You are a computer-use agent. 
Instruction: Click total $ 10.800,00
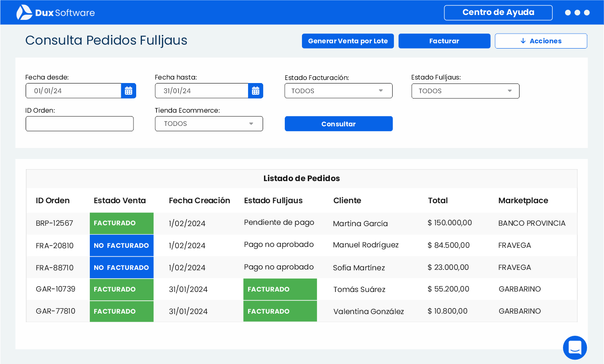click(447, 311)
